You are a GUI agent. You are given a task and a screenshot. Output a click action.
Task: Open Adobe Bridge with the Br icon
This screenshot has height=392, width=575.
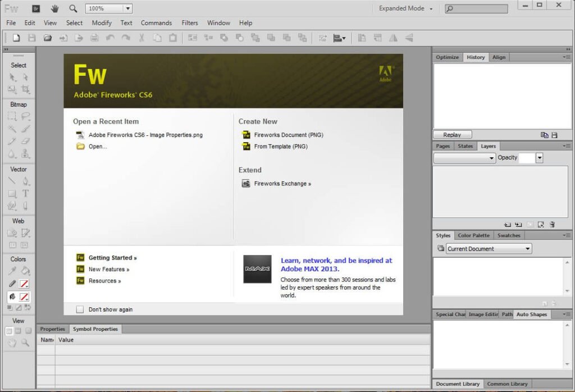click(36, 8)
